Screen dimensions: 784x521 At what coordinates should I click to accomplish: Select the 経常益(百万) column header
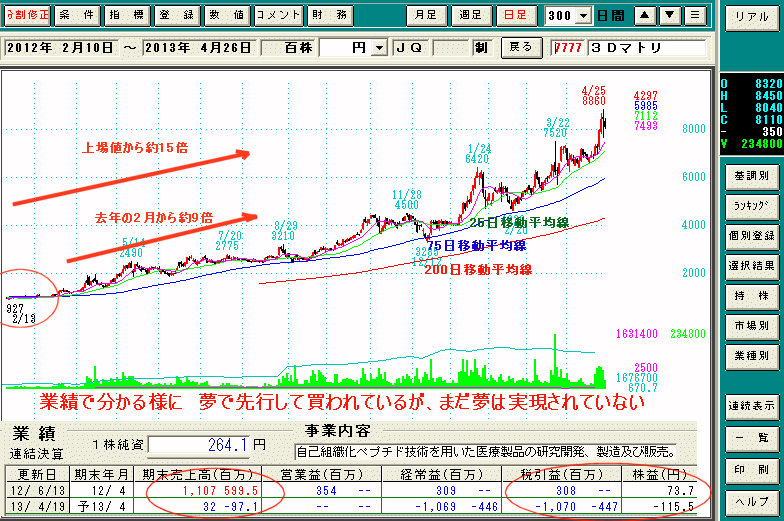(442, 474)
